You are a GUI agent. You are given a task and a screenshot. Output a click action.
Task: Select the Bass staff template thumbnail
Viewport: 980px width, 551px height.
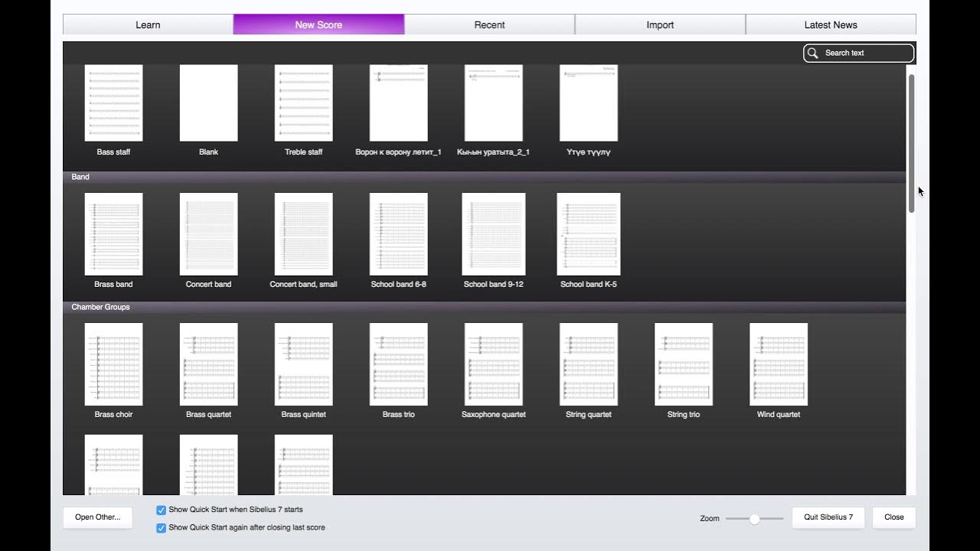(113, 103)
